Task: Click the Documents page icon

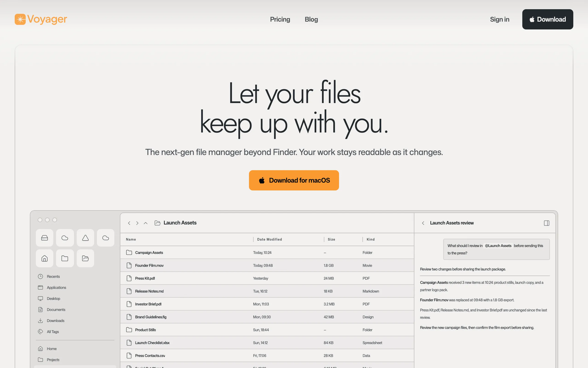Action: 40,310
